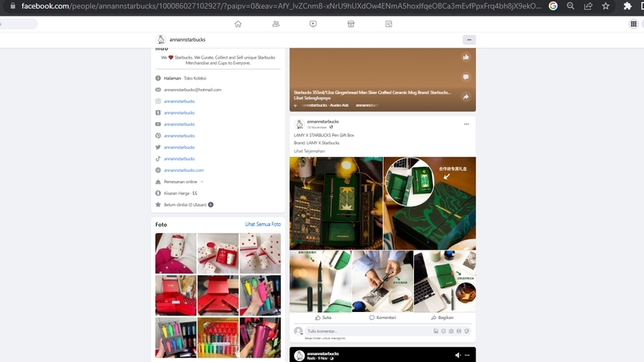The height and width of the screenshot is (362, 644).
Task: Share the reel using arrow icon
Action: 465,97
